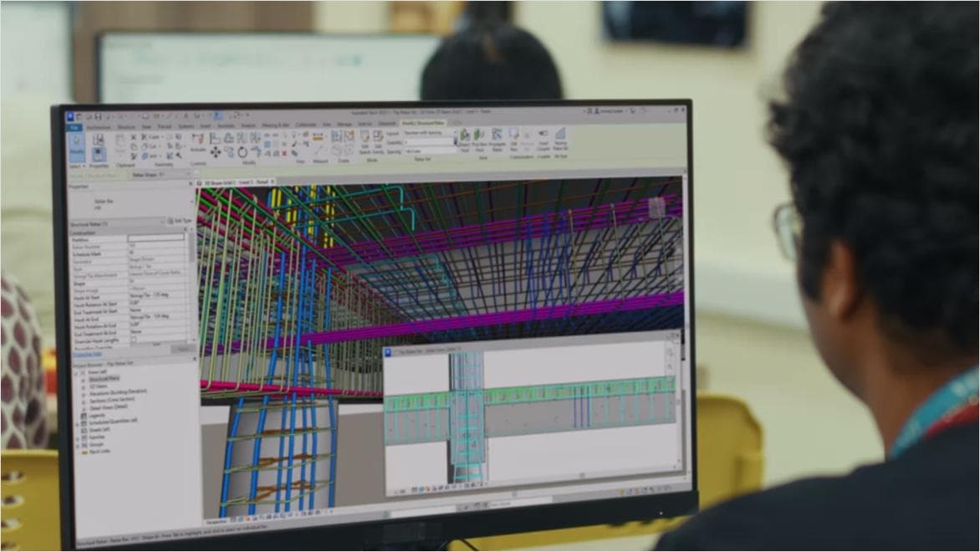Expand the Families node in Project Browser
Image resolution: width=980 pixels, height=552 pixels.
(x=77, y=437)
